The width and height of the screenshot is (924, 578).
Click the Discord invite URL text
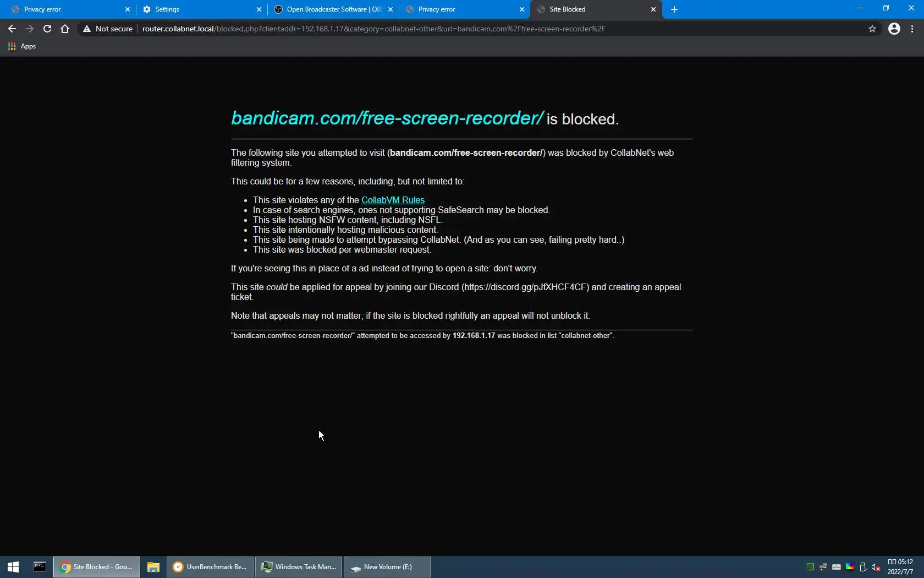pos(525,287)
